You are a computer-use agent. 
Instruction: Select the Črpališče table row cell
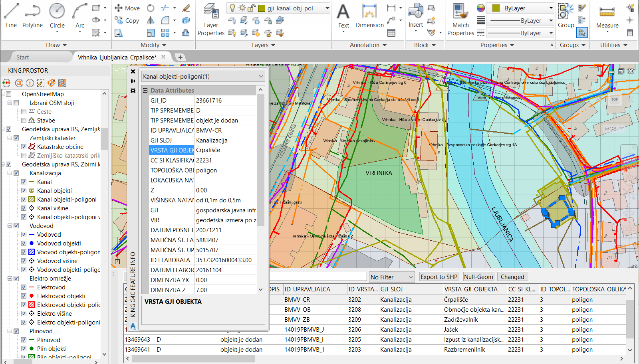pyautogui.click(x=474, y=300)
